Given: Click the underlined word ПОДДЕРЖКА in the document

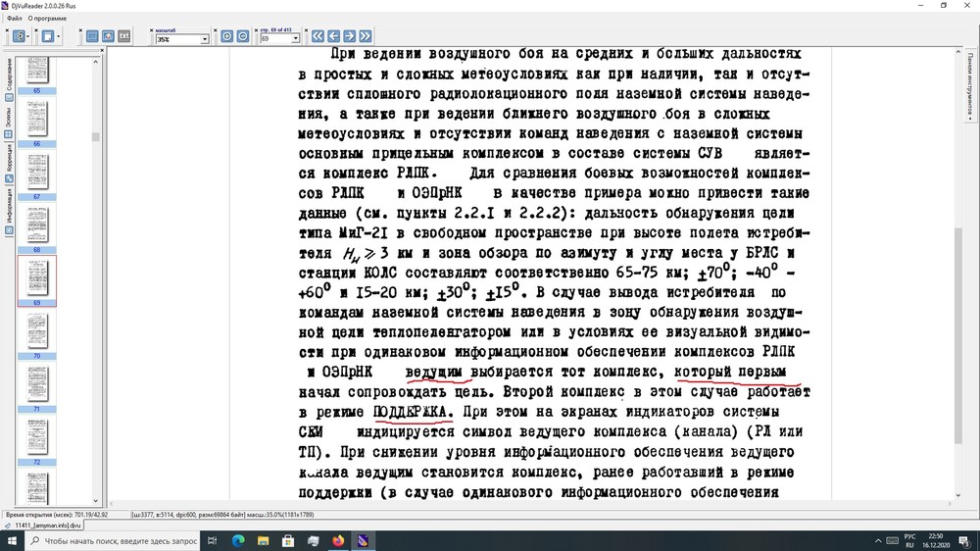Looking at the screenshot, I should tap(412, 412).
